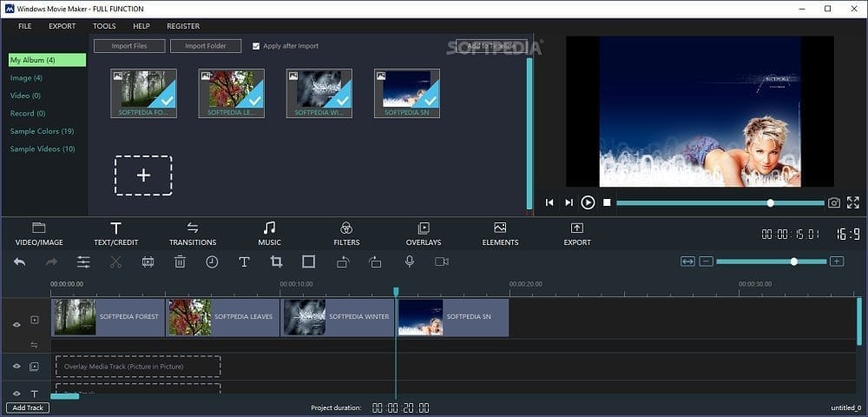The image size is (868, 417).
Task: Open the HELP menu
Action: tap(141, 26)
